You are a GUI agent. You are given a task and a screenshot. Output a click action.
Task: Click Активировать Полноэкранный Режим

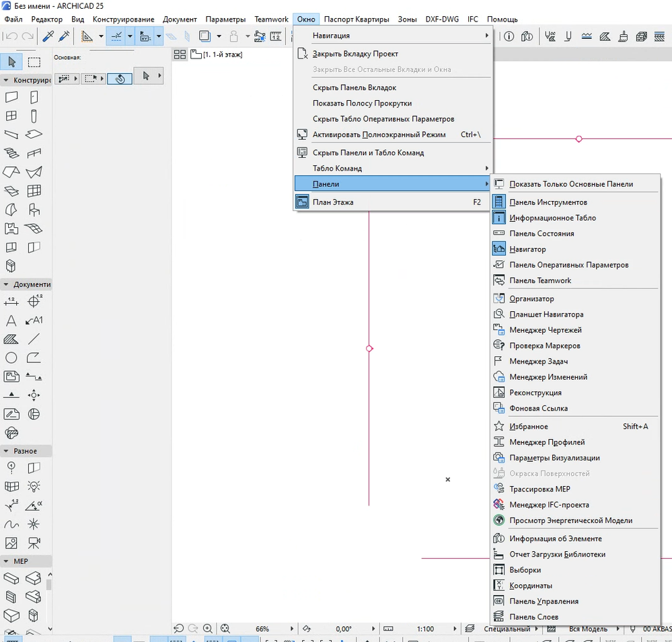coord(379,134)
